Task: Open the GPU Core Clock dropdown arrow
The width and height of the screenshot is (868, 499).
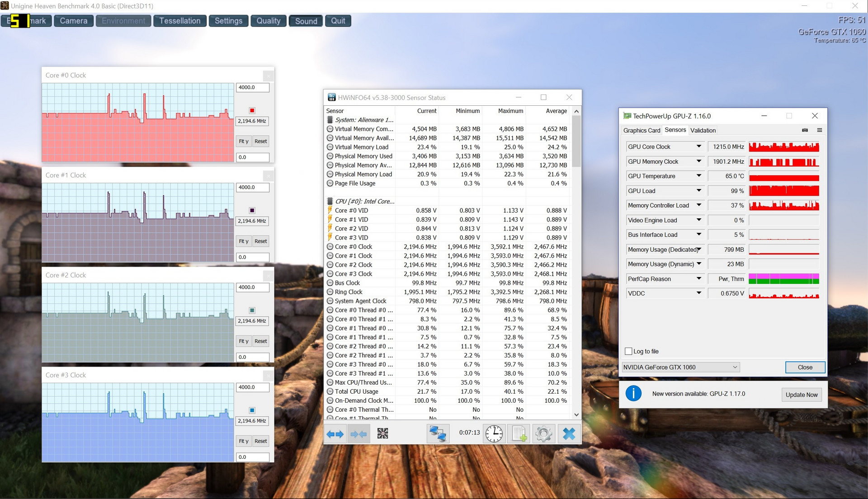Action: tap(699, 146)
